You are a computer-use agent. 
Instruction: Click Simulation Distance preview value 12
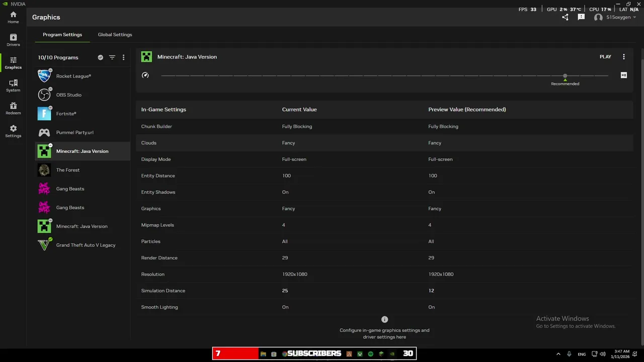(x=431, y=291)
